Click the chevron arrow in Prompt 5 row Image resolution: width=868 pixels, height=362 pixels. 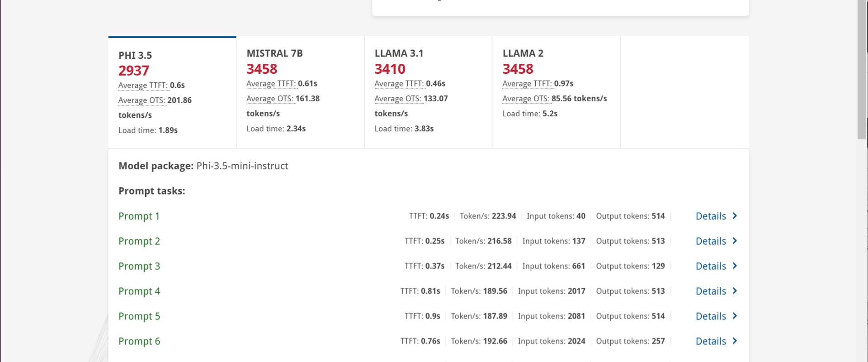(x=735, y=316)
